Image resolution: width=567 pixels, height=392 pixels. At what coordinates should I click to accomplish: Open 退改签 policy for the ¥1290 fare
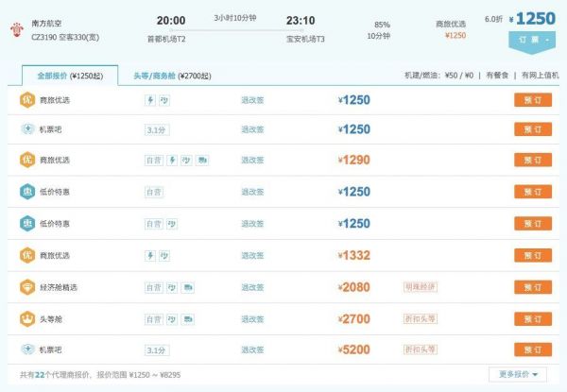tap(251, 161)
